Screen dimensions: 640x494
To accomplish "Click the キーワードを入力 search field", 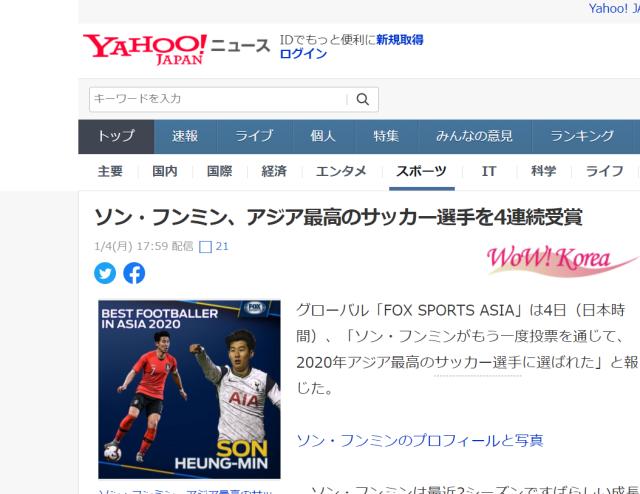I will pos(218,99).
